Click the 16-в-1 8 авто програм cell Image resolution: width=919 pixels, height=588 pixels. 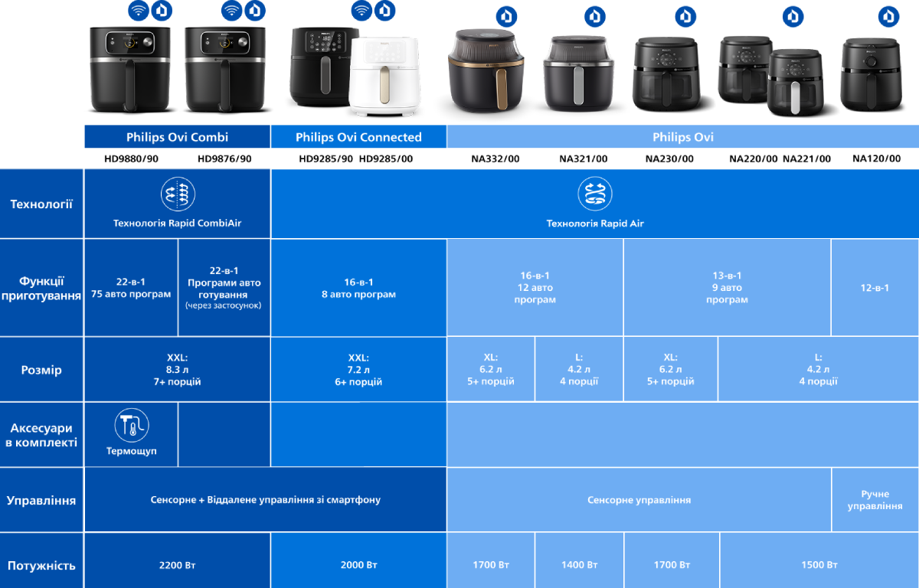click(x=358, y=288)
